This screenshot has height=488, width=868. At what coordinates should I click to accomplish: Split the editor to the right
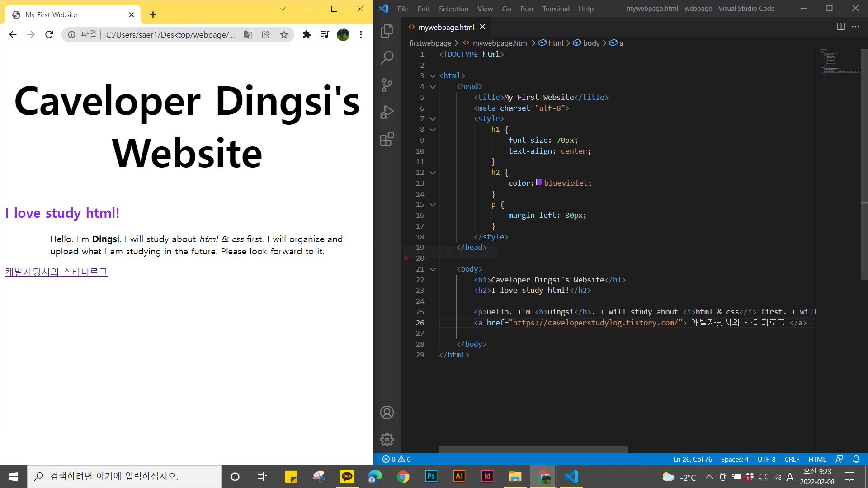pyautogui.click(x=841, y=27)
